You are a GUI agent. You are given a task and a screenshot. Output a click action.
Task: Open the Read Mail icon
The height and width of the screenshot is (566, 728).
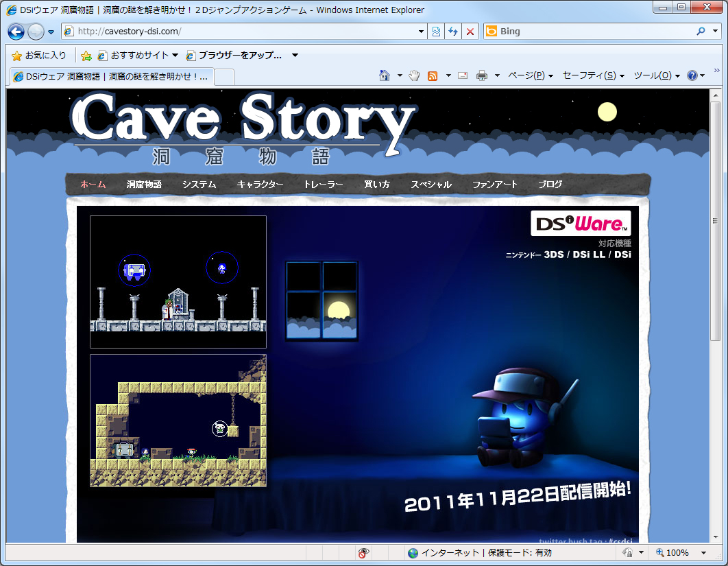(x=462, y=76)
